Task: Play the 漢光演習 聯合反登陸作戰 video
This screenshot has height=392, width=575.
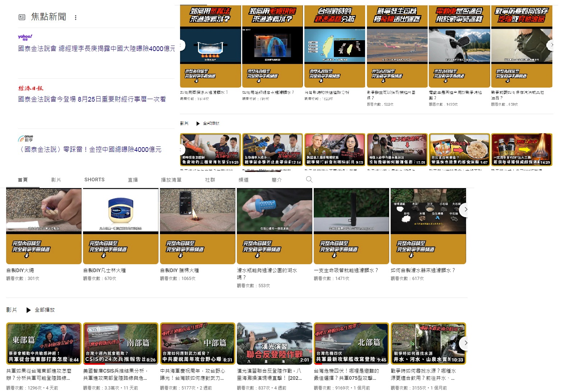Action: pyautogui.click(x=274, y=343)
